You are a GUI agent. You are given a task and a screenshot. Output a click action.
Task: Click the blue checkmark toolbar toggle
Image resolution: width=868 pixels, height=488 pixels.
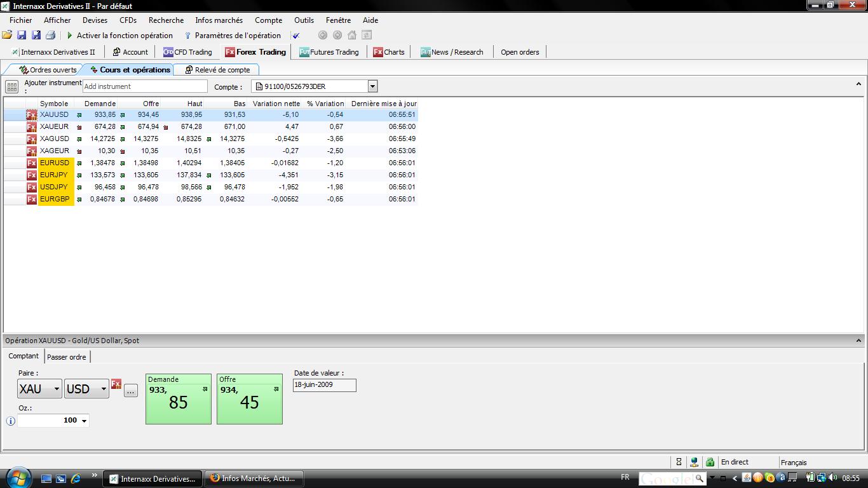click(x=296, y=36)
